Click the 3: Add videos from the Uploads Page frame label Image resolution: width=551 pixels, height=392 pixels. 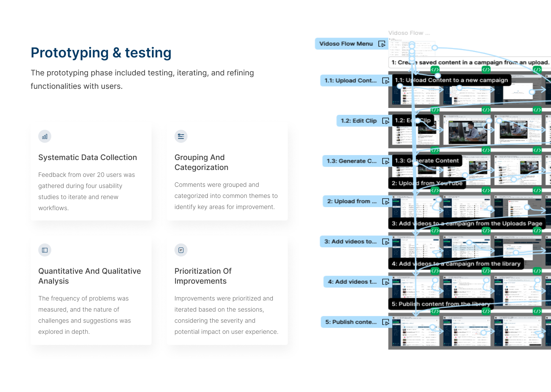(x=467, y=224)
